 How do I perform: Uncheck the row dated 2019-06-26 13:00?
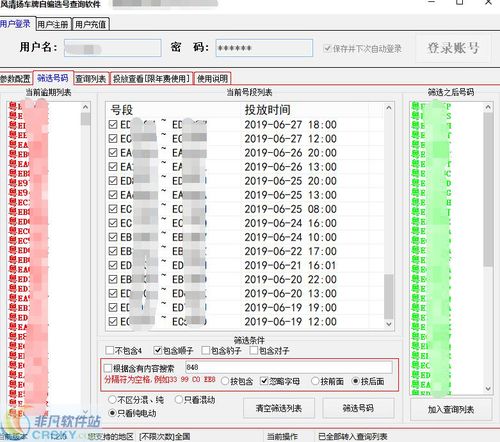(x=113, y=167)
